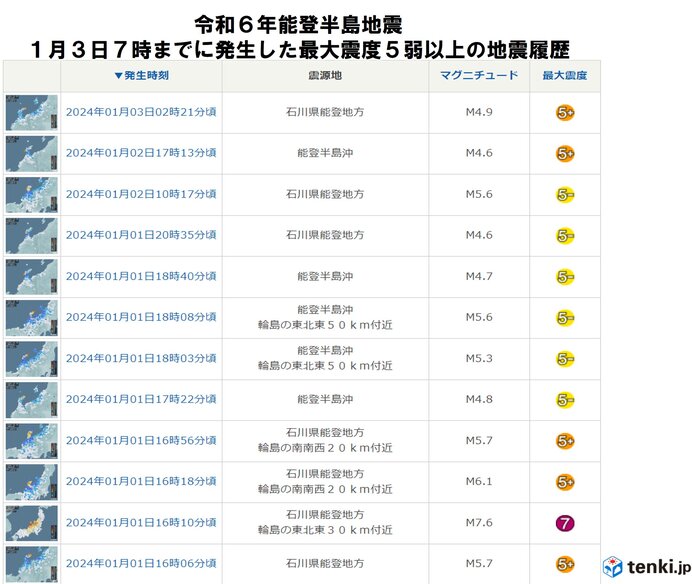Screen dimensions: 692x584
Task: Open map thumbnail for 01月01日18時03分 quake
Action: click(x=31, y=359)
